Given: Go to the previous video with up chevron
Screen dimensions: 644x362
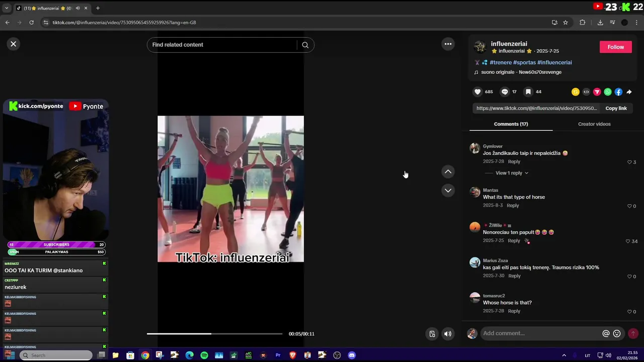Looking at the screenshot, I should click(x=448, y=172).
